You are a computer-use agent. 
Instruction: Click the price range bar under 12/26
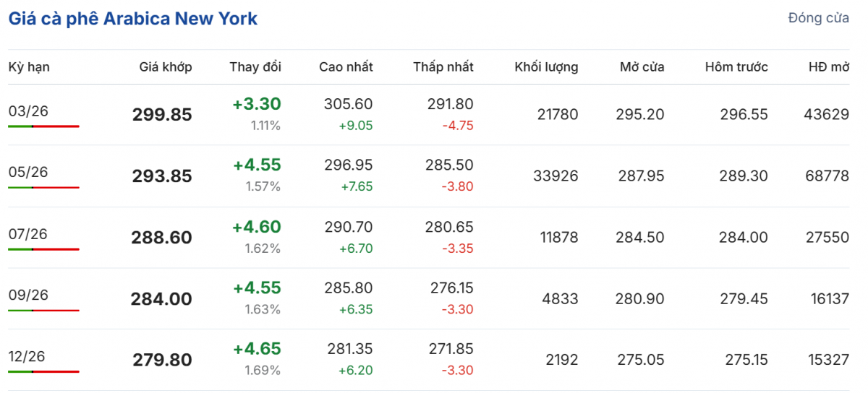tap(43, 372)
